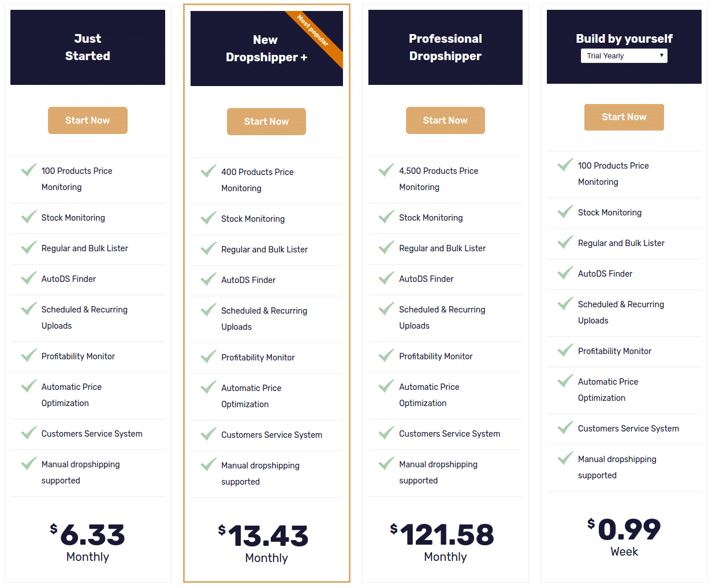Click the $0.99 Week price
The width and height of the screenshot is (712, 588).
pyautogui.click(x=624, y=537)
